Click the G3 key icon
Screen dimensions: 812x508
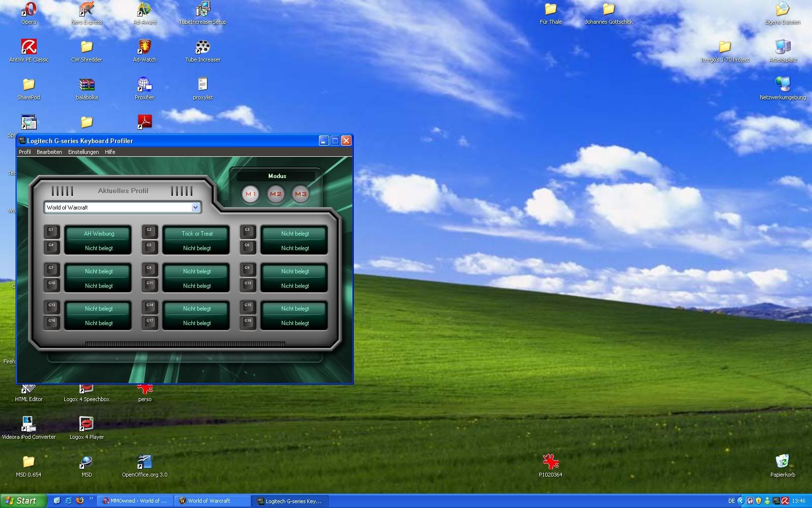[248, 231]
